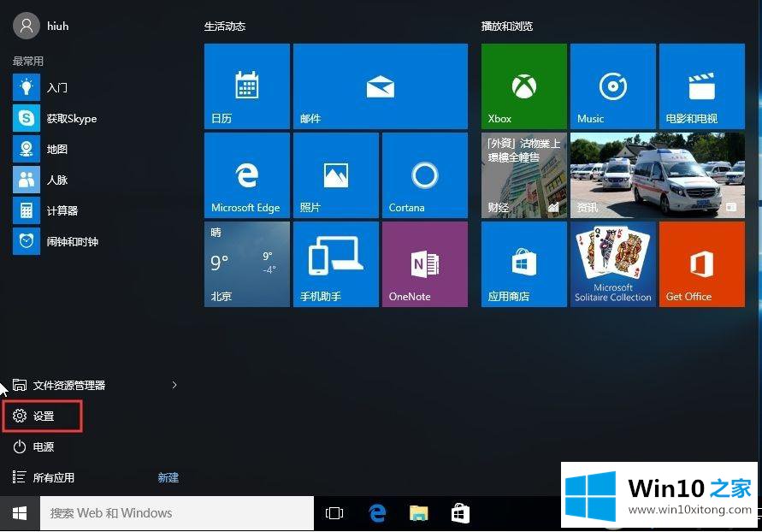Open the 北京 weather tile

[247, 264]
